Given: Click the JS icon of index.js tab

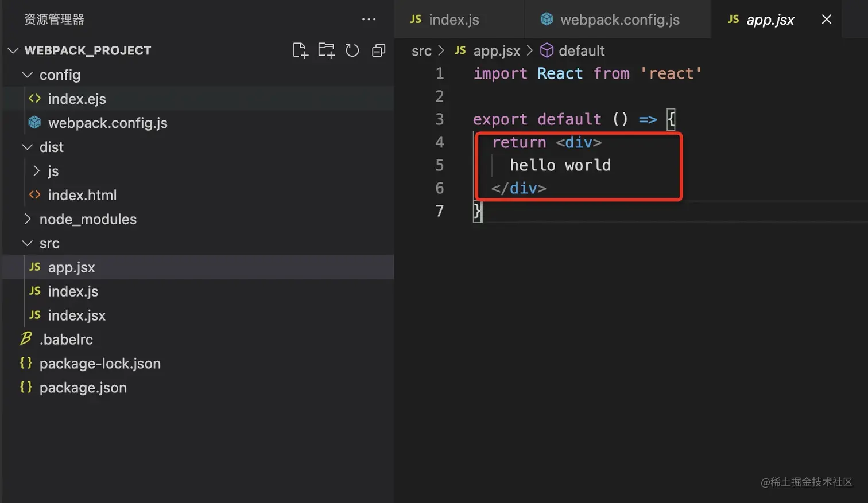Looking at the screenshot, I should [x=416, y=20].
